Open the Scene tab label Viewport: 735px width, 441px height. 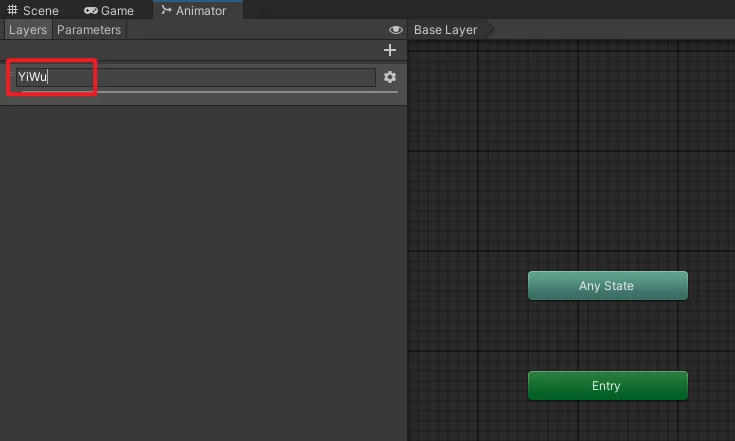click(41, 10)
